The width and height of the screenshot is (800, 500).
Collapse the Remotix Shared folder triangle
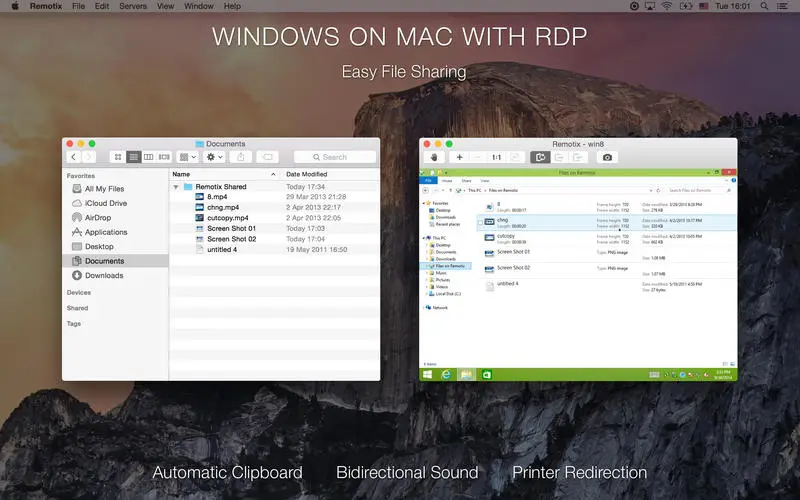(176, 187)
